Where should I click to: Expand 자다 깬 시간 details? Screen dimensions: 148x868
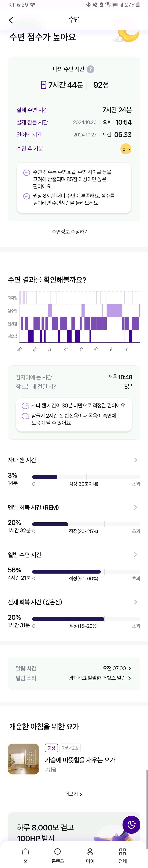[x=136, y=460]
